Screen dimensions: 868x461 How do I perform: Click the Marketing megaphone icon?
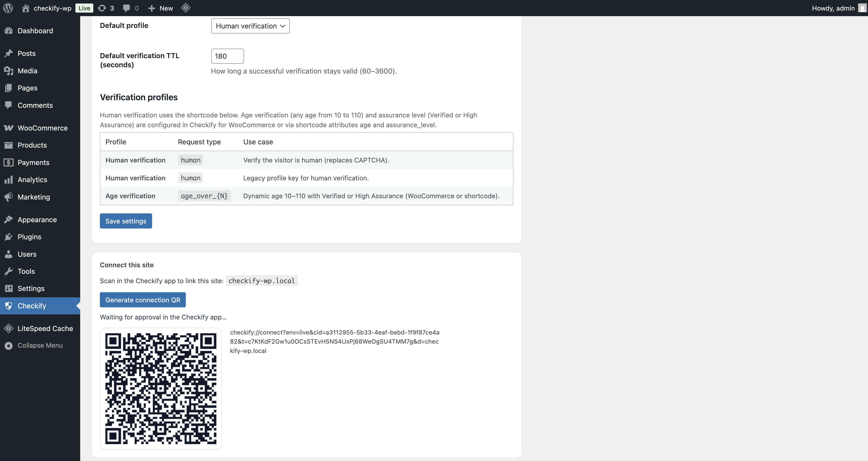coord(9,197)
